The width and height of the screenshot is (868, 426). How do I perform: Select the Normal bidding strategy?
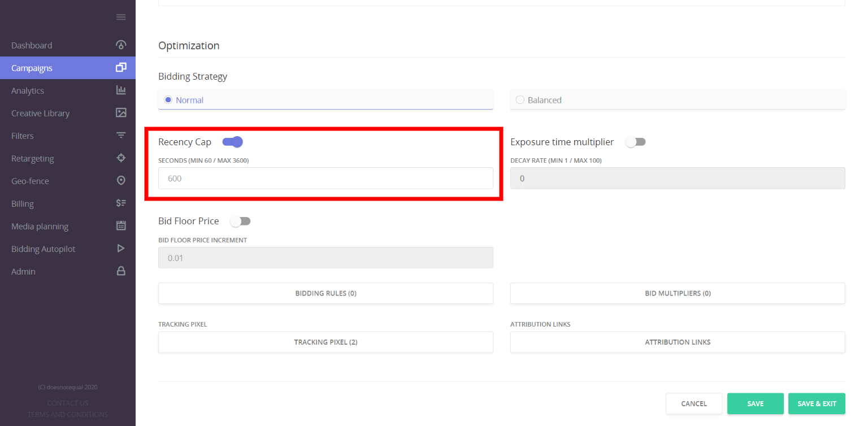[x=168, y=99]
